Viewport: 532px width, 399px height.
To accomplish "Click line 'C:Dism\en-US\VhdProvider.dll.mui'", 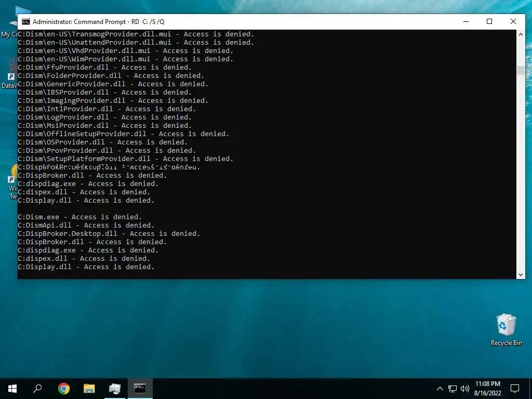I will point(126,50).
